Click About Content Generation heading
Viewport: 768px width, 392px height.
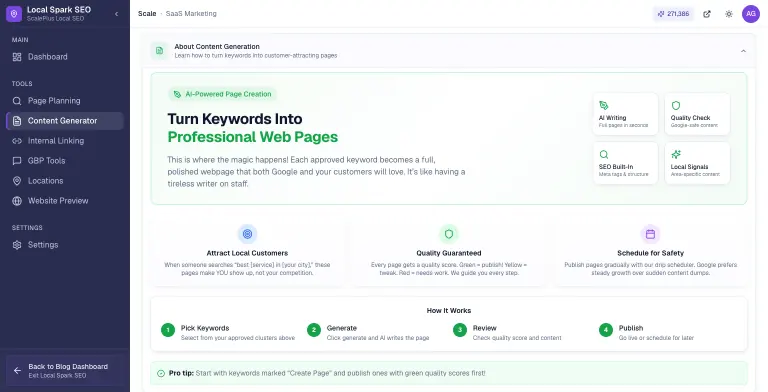pos(217,47)
